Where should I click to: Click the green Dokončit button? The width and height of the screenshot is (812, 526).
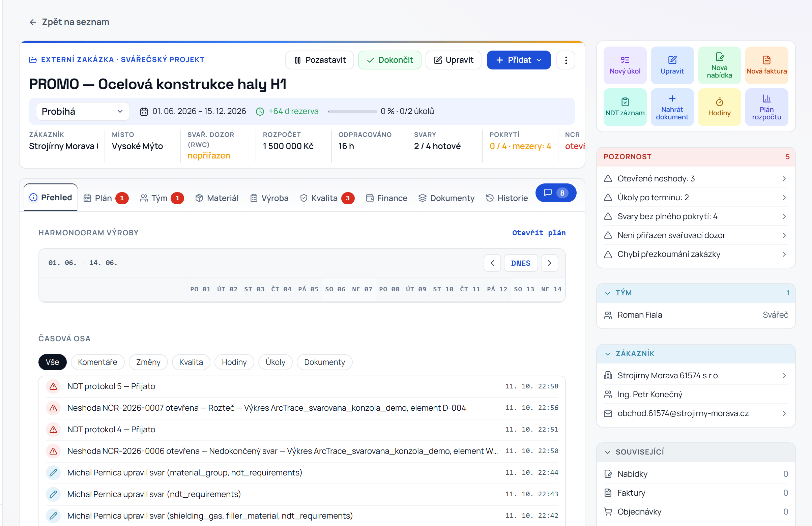pos(389,60)
